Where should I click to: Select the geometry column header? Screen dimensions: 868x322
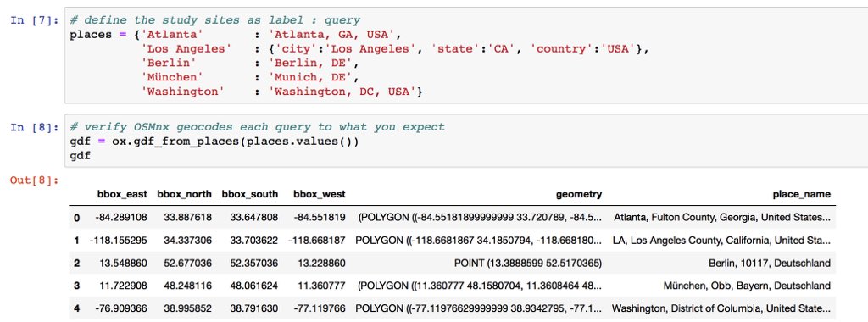click(579, 194)
